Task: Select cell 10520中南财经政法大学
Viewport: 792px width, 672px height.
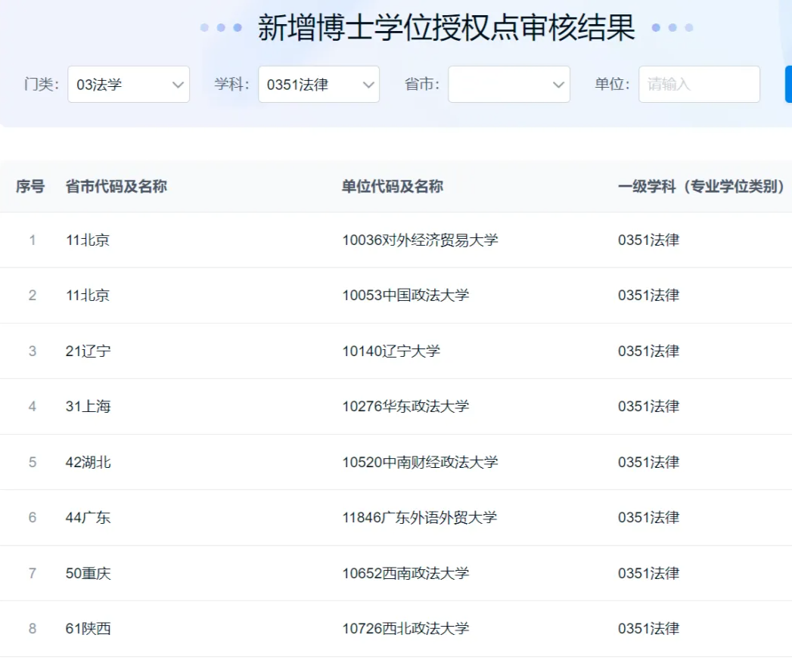Action: (x=421, y=462)
